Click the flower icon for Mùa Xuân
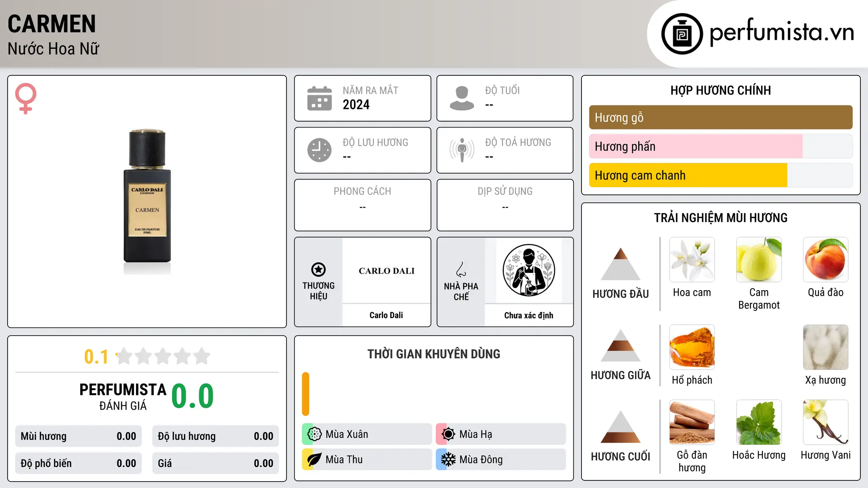Screen dimensions: 868x488 [x=314, y=434]
